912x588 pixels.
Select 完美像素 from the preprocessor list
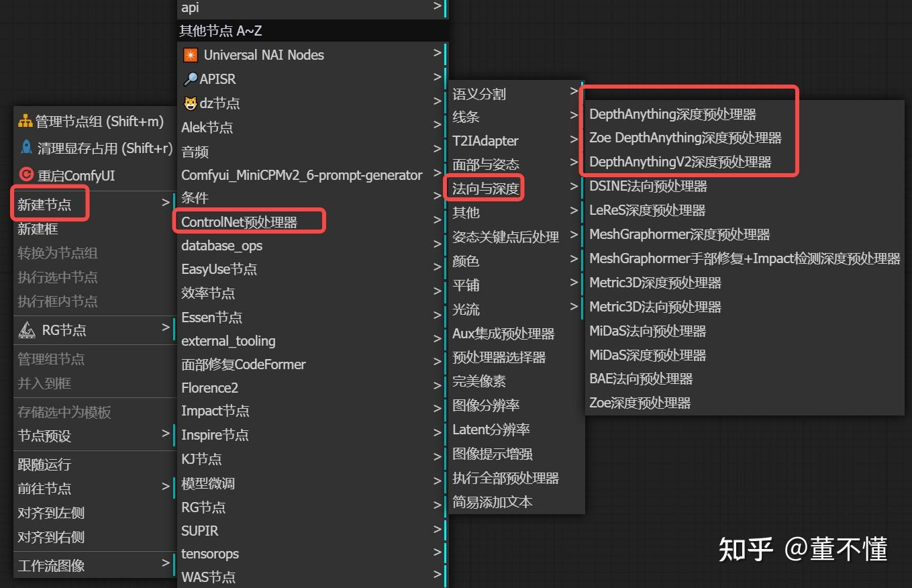click(479, 381)
